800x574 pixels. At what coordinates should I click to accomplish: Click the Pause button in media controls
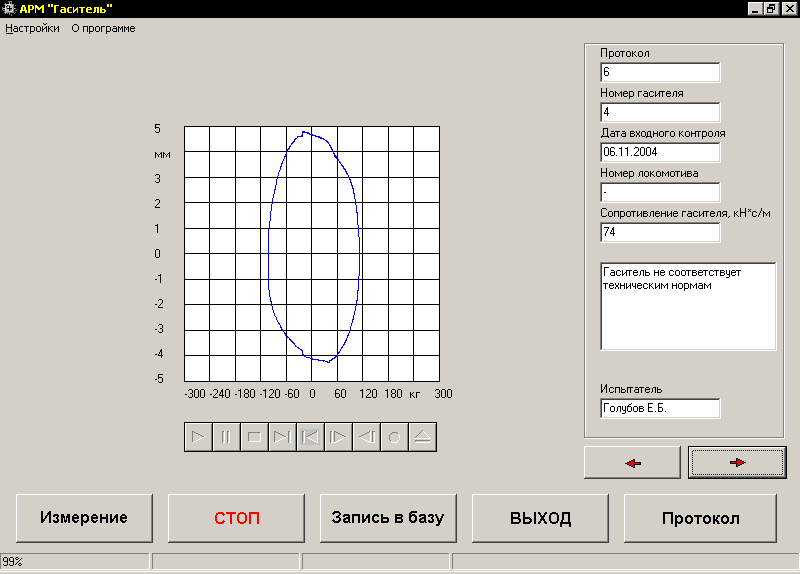226,437
